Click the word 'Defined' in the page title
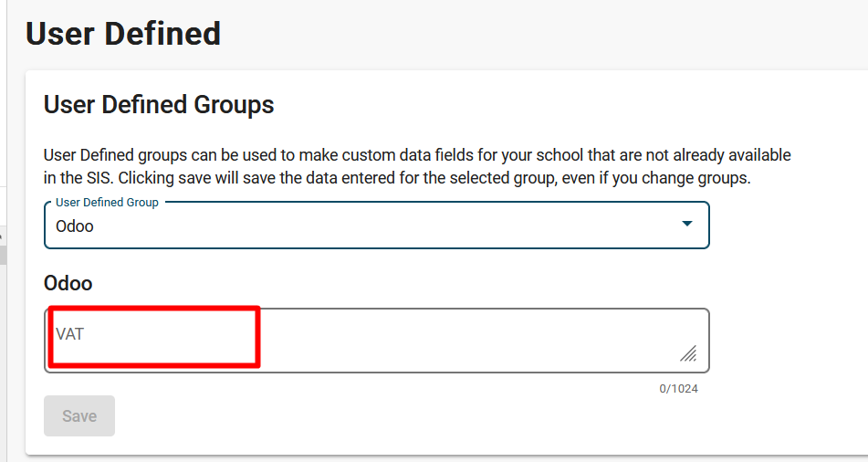The image size is (868, 462). coord(162,34)
